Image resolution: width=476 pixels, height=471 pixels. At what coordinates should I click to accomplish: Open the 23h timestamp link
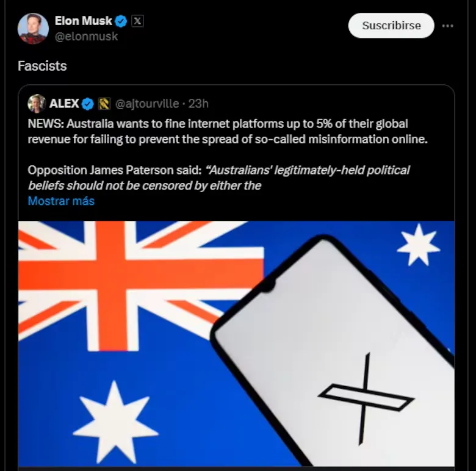pyautogui.click(x=198, y=104)
